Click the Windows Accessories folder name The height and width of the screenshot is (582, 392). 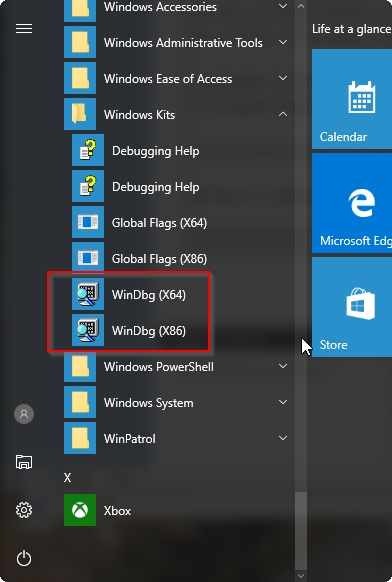click(x=160, y=7)
